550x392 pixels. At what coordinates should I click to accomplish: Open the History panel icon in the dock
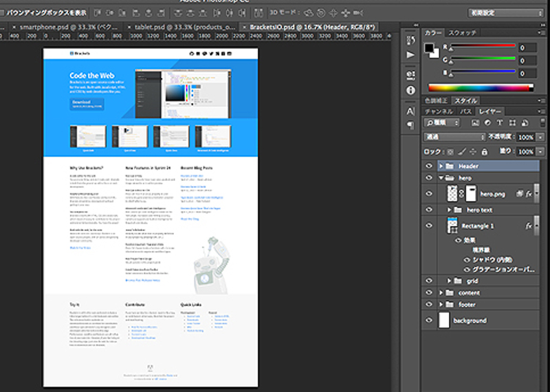click(410, 40)
